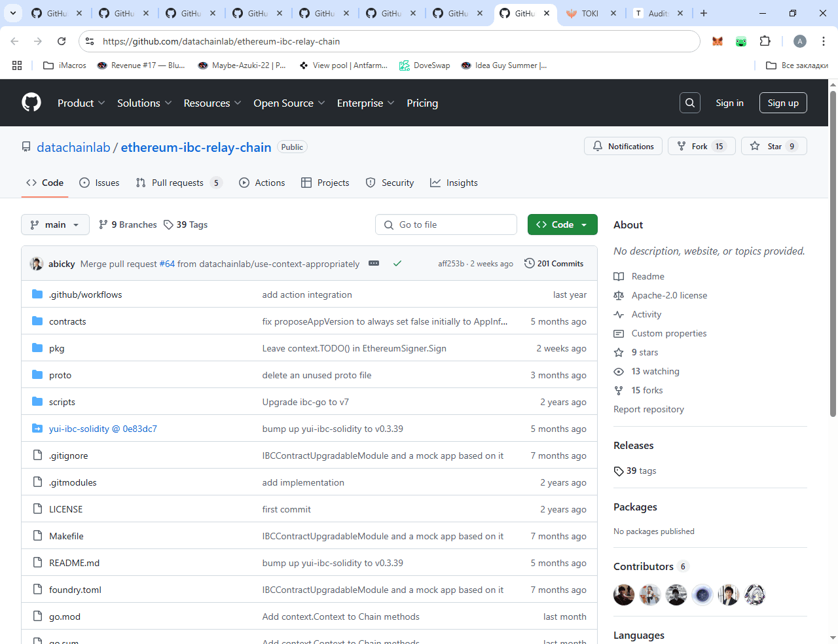
Task: Open new browser tab with plus icon
Action: point(704,13)
